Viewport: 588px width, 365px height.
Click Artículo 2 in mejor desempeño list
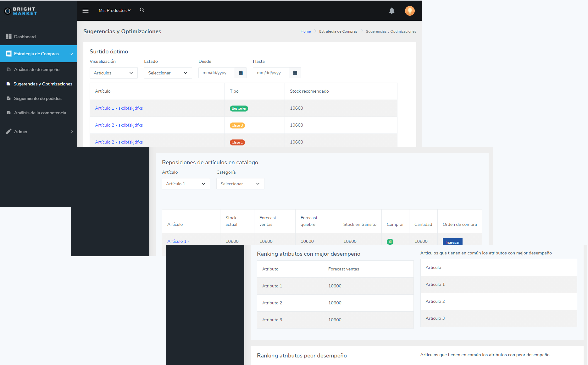[x=499, y=301]
